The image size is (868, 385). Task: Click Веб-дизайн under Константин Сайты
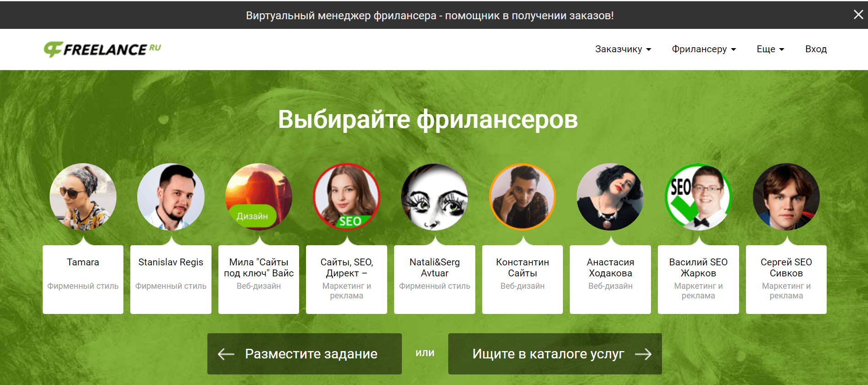pyautogui.click(x=523, y=286)
